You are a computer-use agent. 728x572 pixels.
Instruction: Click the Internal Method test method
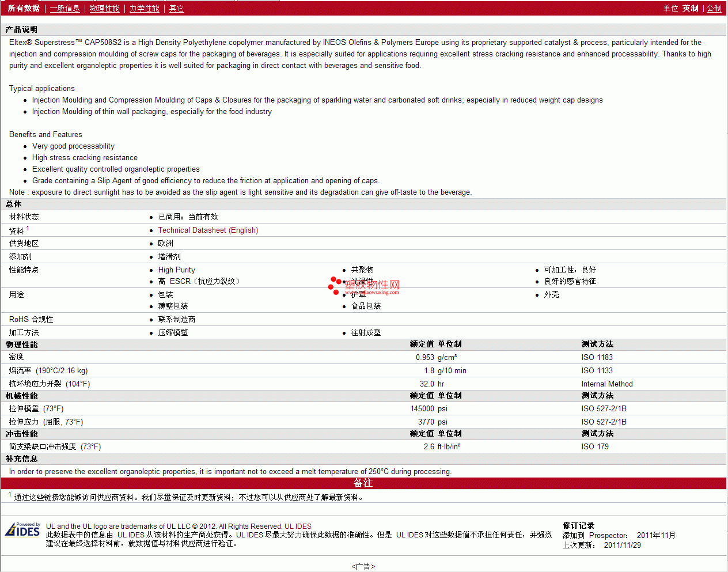coord(607,384)
